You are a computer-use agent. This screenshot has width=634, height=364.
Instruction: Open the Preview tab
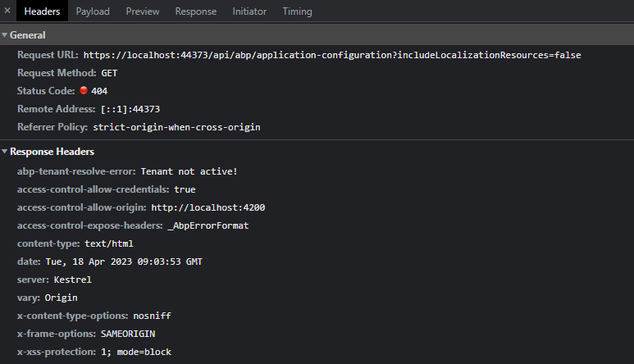point(143,11)
